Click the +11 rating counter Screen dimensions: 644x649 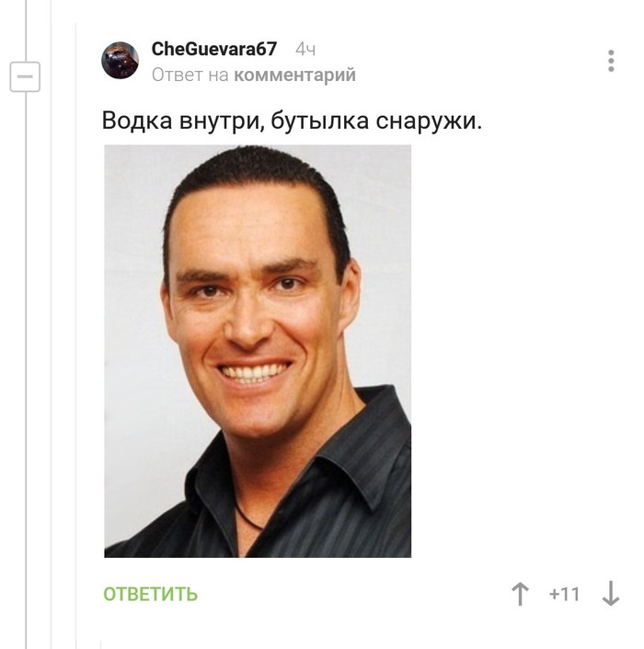click(x=565, y=595)
